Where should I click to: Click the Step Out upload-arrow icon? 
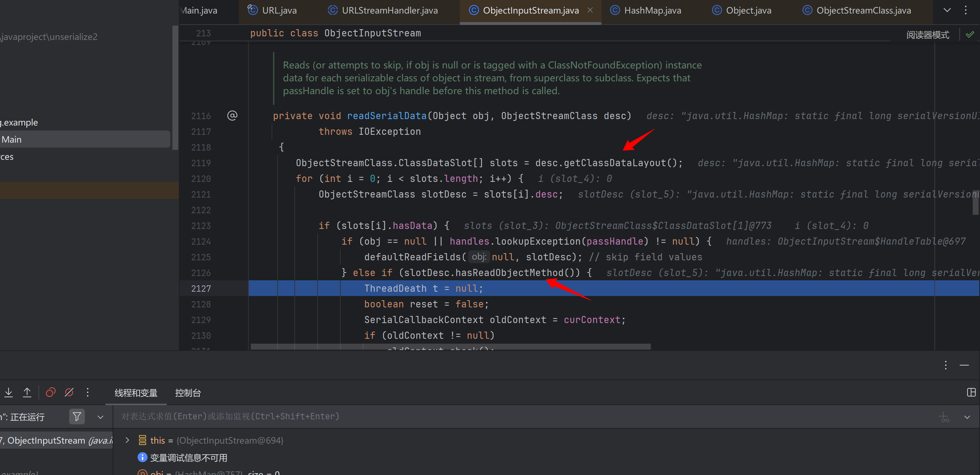click(x=27, y=392)
